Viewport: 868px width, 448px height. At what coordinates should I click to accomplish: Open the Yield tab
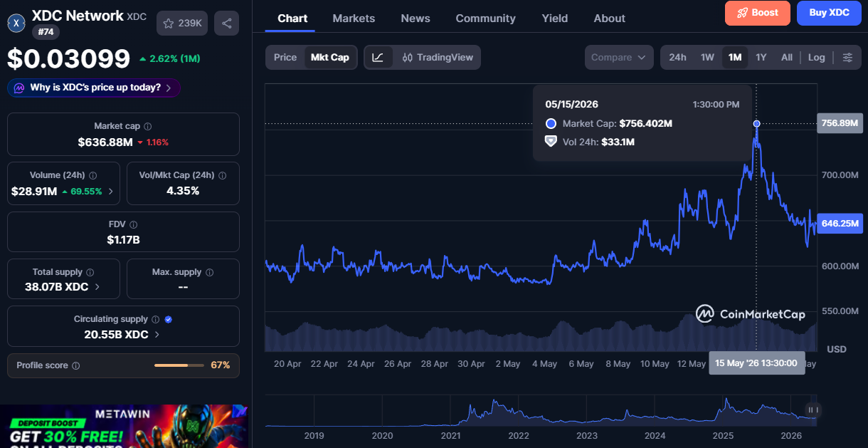pos(555,19)
